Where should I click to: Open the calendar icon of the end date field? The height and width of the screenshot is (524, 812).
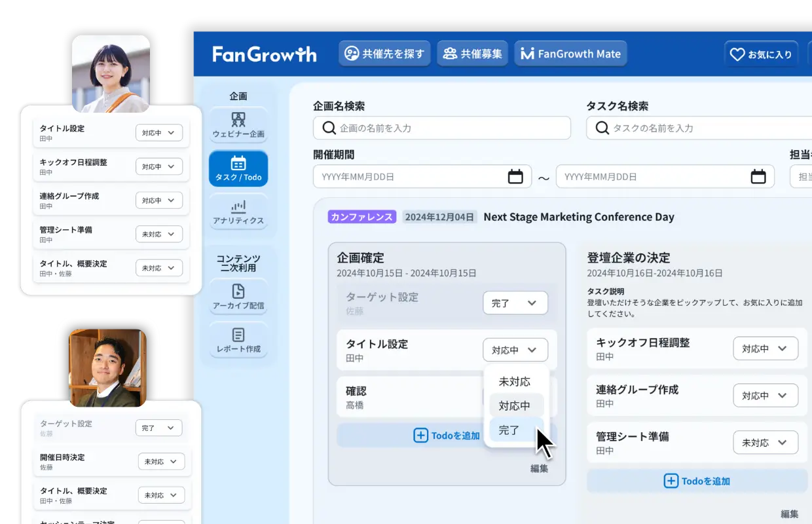click(x=758, y=176)
